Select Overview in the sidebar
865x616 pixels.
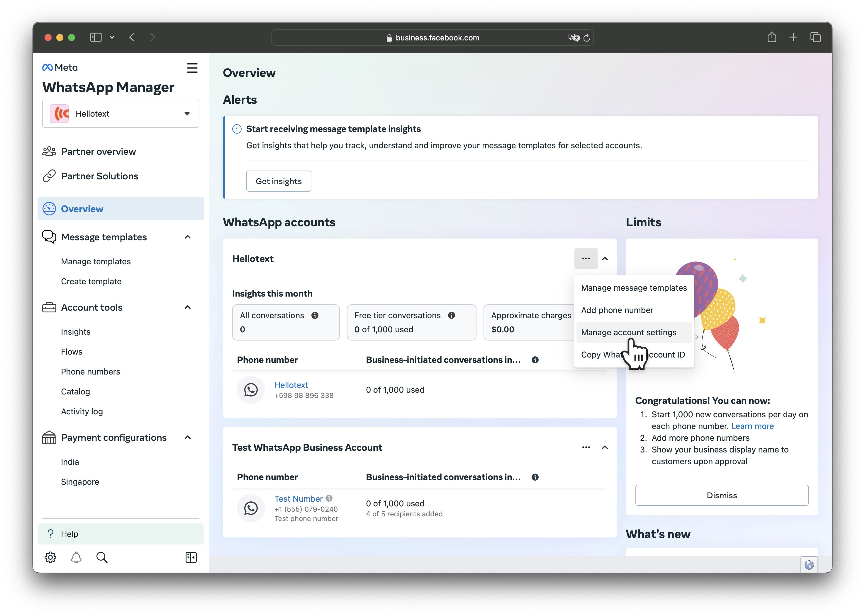point(121,209)
